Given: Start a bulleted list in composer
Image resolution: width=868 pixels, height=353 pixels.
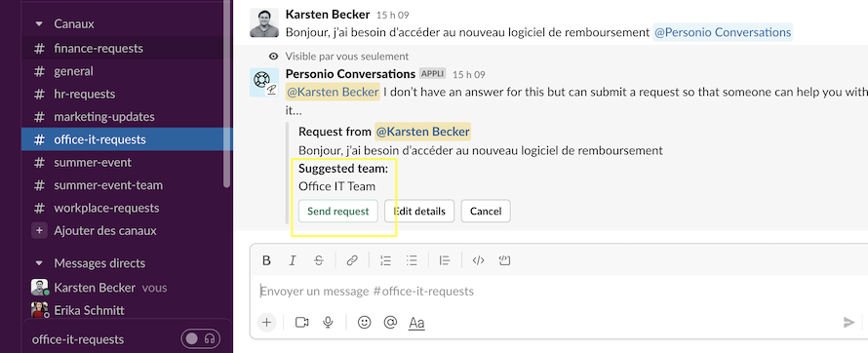Looking at the screenshot, I should click(x=412, y=260).
